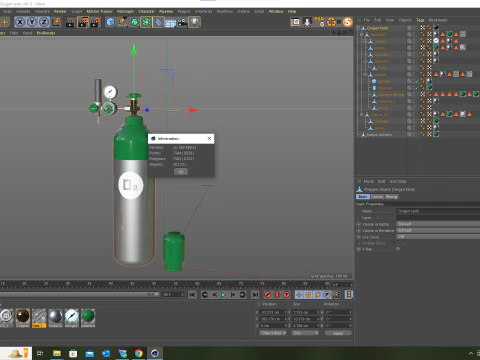480x360 pixels.
Task: Open the Use Color dropdown
Action: pos(438,237)
